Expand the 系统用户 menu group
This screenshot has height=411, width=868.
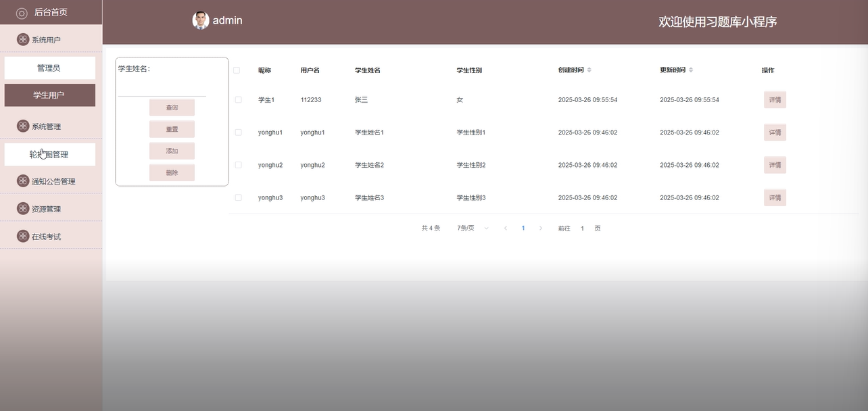click(x=51, y=39)
